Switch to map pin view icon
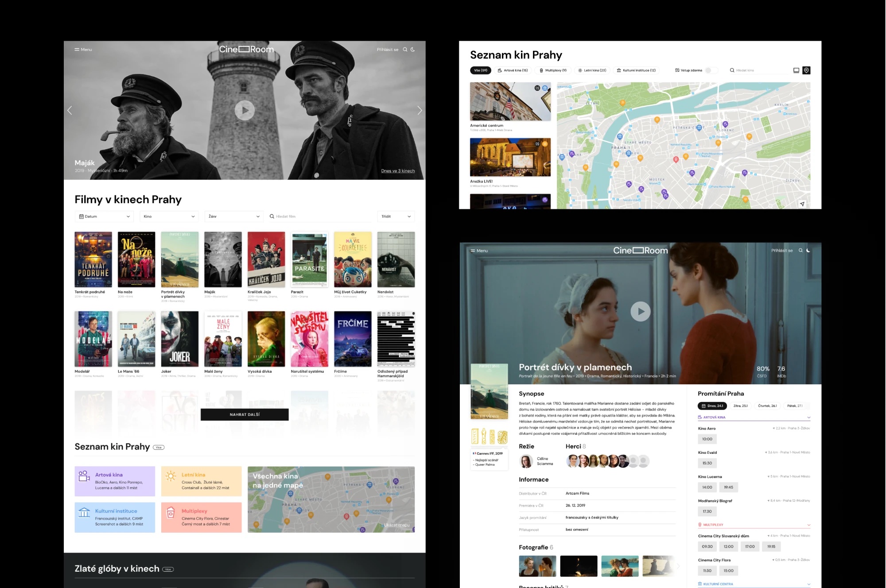The height and width of the screenshot is (588, 886). (x=806, y=70)
